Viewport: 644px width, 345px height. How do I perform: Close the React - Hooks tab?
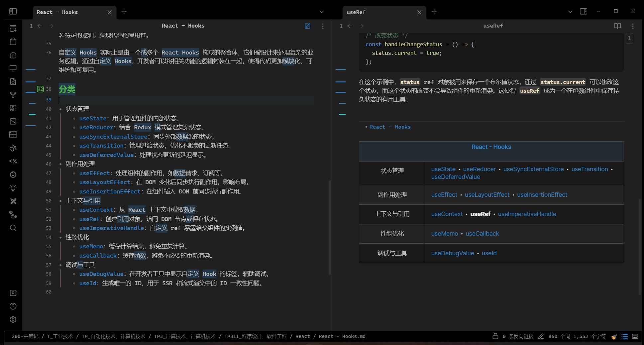[x=110, y=12]
